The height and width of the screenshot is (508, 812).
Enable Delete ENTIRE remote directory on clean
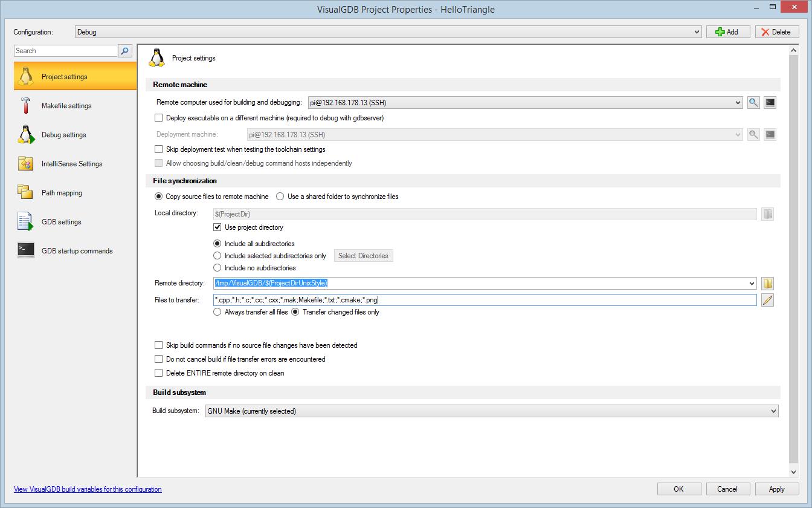tap(159, 373)
